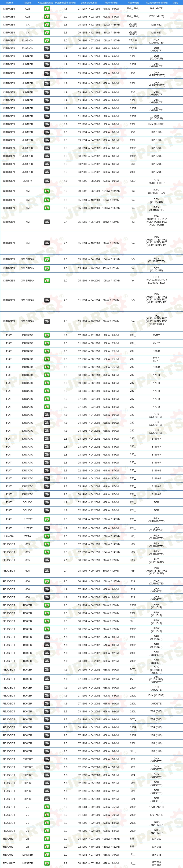This screenshot has width=183, height=868.
Task: Click petrol icon in XM Break 104kW row
Action: pyautogui.click(x=47, y=259)
